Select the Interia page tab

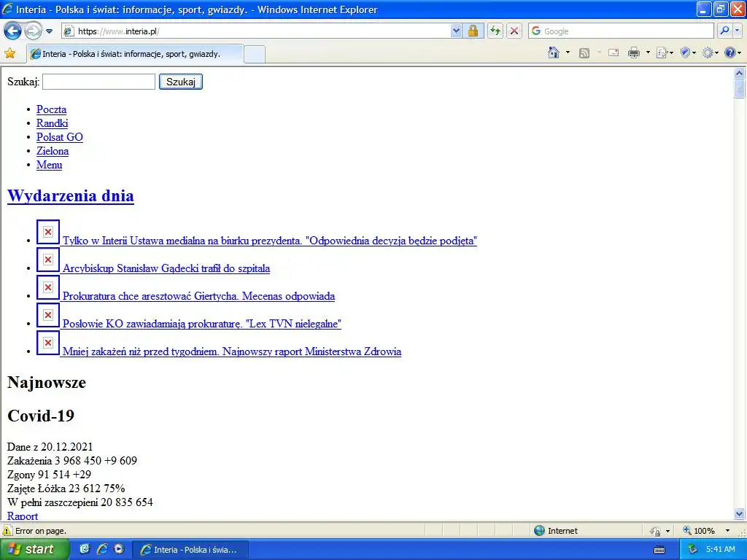135,54
